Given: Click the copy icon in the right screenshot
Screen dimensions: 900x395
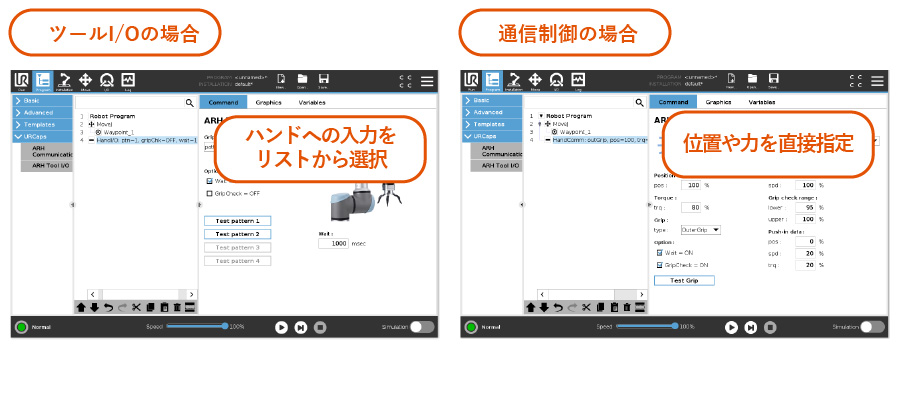Looking at the screenshot, I should pos(600,307).
